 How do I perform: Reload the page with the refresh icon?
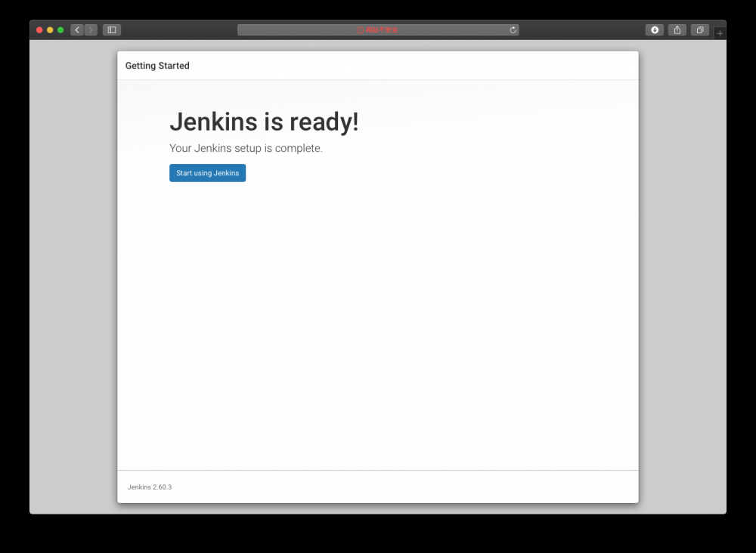coord(513,30)
